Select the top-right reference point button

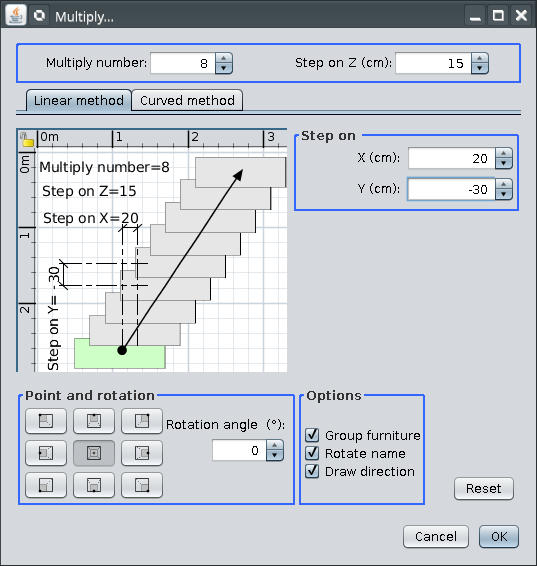(x=142, y=421)
